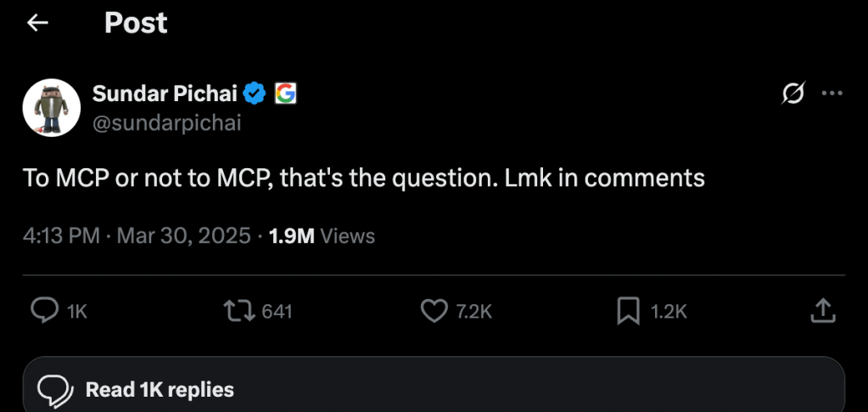
Task: Click the 7.2K likes count
Action: coord(473,312)
